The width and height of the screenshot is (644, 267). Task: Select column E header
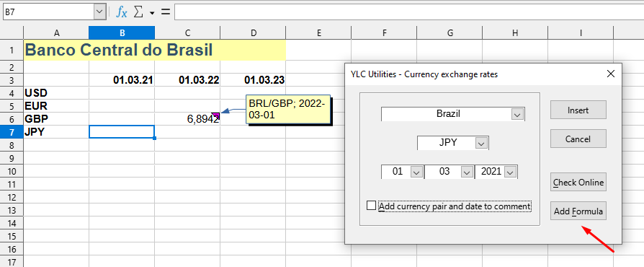point(318,33)
